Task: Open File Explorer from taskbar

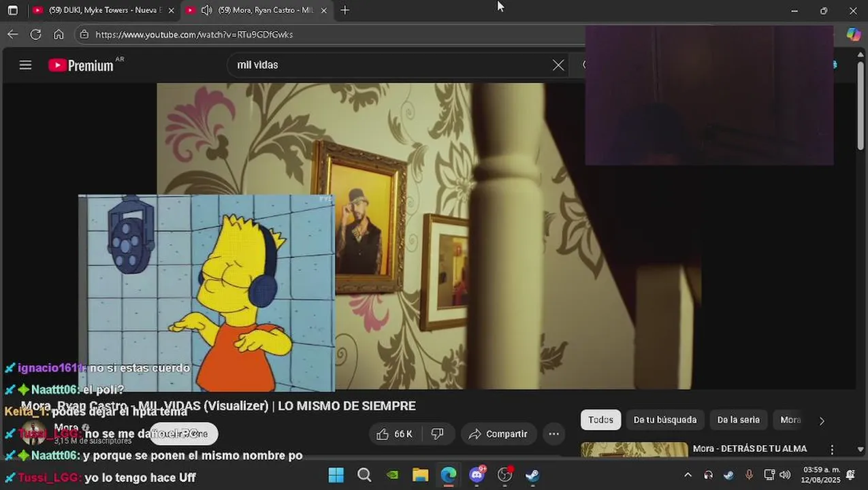Action: tap(420, 475)
